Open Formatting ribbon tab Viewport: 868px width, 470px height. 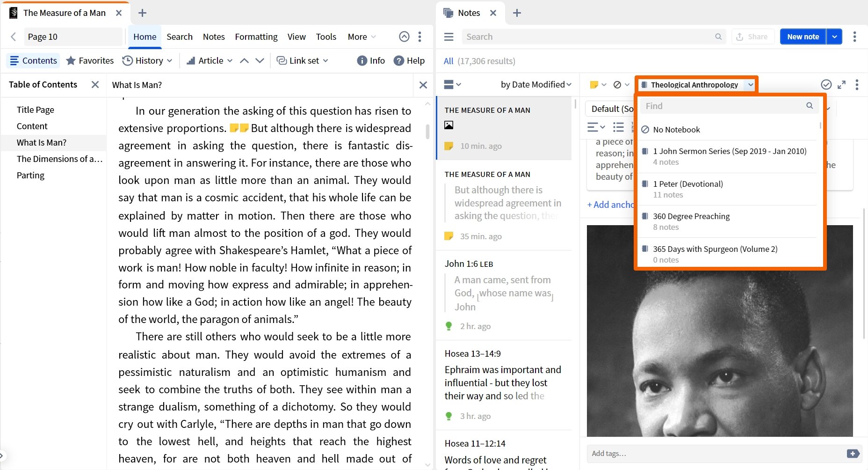pos(256,37)
